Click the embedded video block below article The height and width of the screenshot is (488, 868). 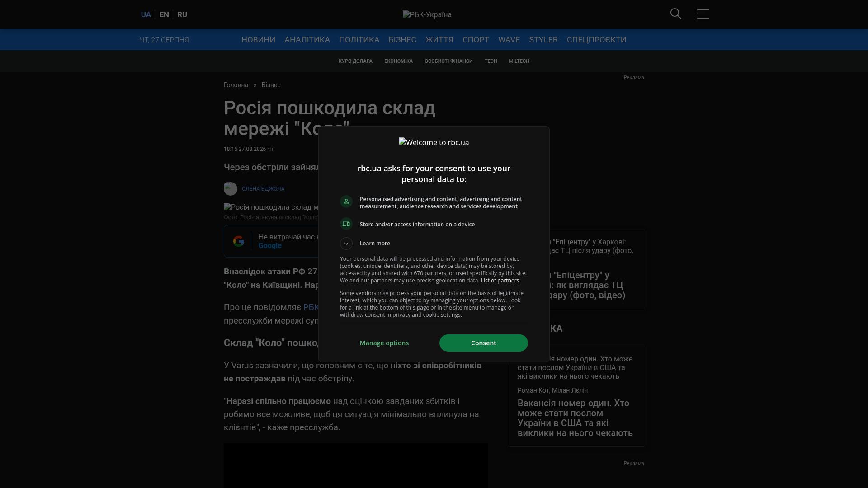point(356,465)
